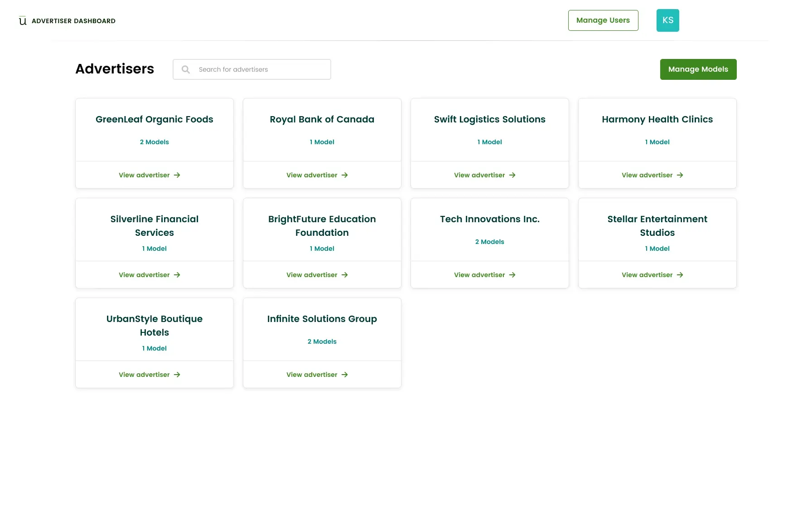Select the Royal Bank of Canada title
Viewport: 812px width, 512px height.
322,119
